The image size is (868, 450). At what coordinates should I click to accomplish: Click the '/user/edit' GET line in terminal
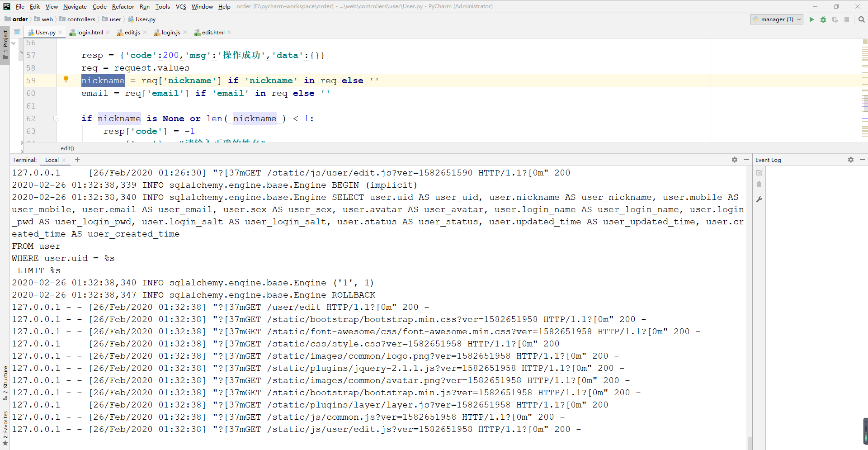click(x=221, y=307)
